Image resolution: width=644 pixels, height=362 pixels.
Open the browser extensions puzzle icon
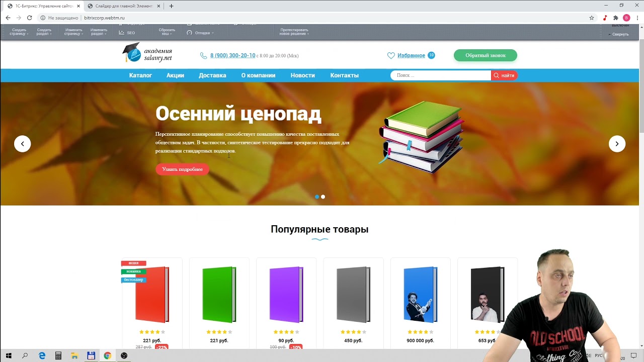(615, 18)
